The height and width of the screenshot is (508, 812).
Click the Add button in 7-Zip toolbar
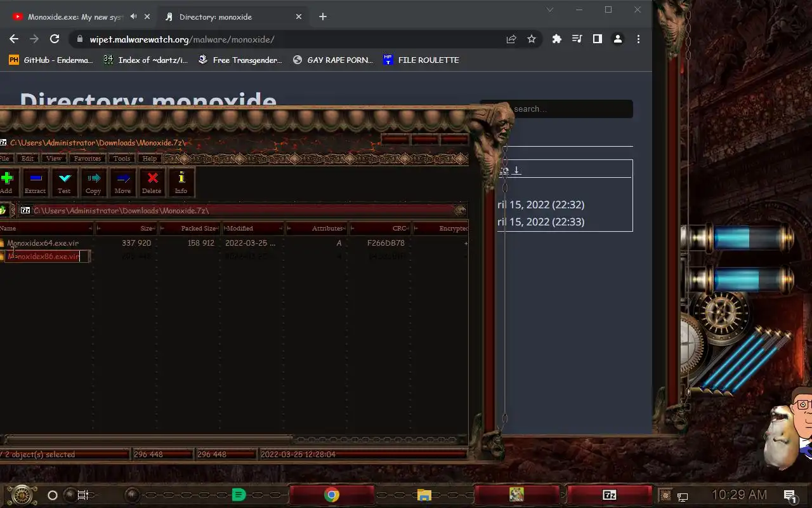[x=6, y=182]
